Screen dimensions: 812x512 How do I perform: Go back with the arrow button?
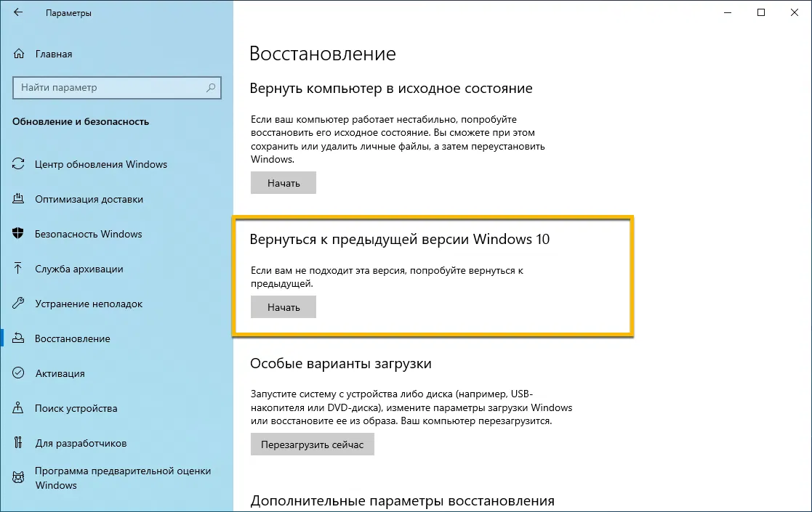point(17,12)
